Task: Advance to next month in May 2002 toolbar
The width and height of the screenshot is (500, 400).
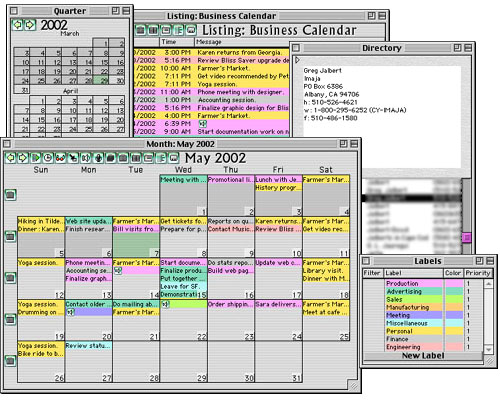Action: pyautogui.click(x=23, y=158)
